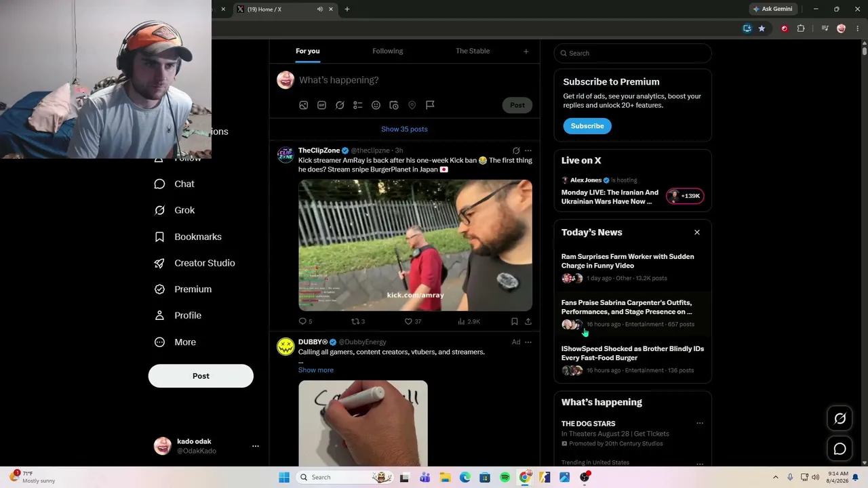The image size is (868, 488).
Task: Open options for THE DOG STARS trend
Action: click(x=700, y=424)
